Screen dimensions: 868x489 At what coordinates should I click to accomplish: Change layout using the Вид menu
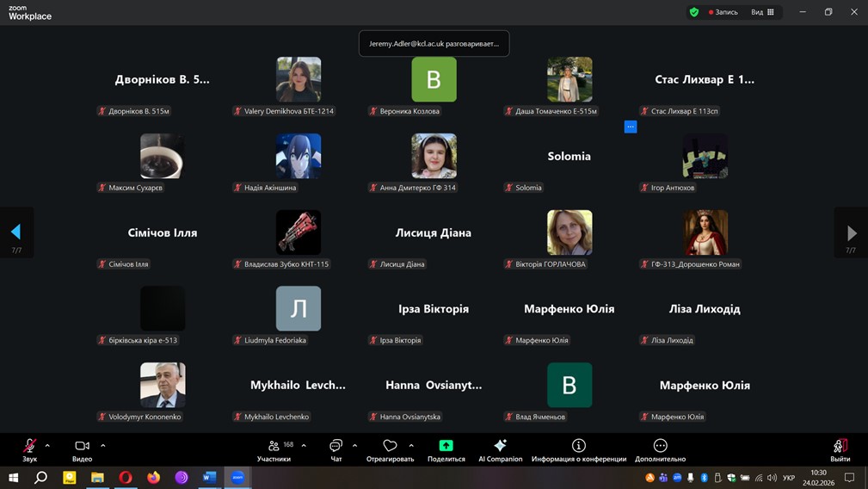click(762, 12)
